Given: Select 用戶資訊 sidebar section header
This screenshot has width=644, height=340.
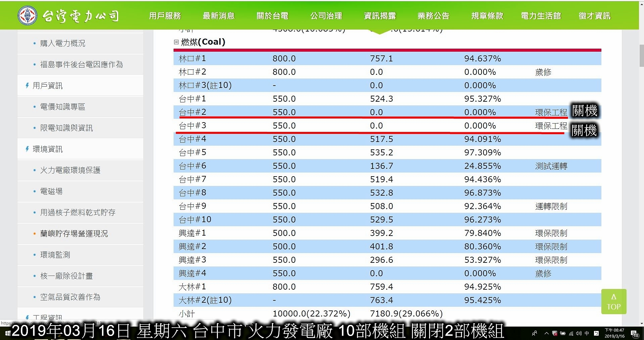Looking at the screenshot, I should tap(47, 86).
